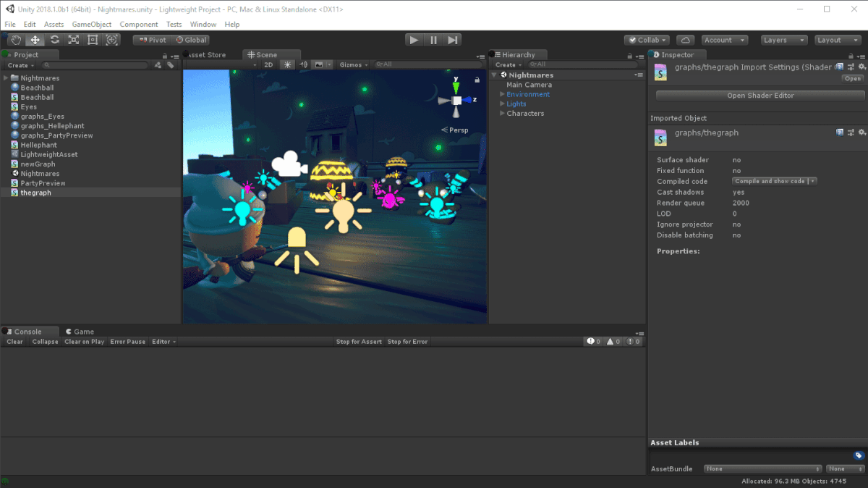
Task: Toggle scene audio speaker icon
Action: point(304,64)
